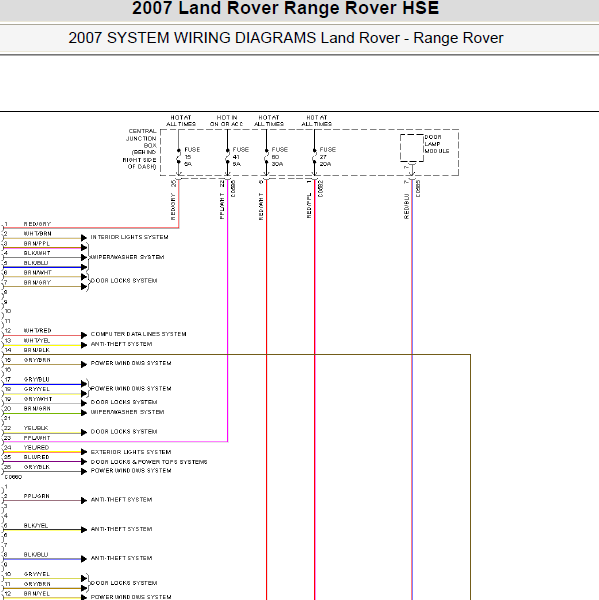599x600 pixels.
Task: Click the vertical RED/WHT wire label
Action: (261, 206)
